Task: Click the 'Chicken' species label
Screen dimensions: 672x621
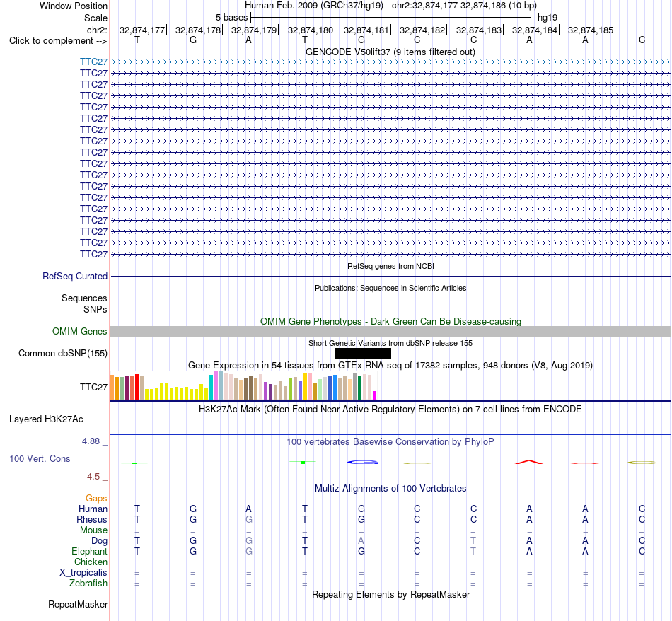Action: 91,562
